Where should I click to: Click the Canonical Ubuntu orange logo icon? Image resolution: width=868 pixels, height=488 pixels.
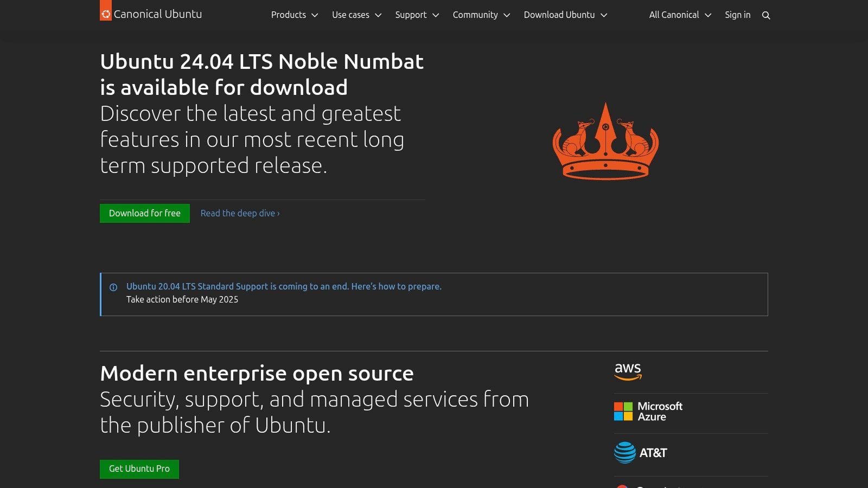pyautogui.click(x=106, y=10)
